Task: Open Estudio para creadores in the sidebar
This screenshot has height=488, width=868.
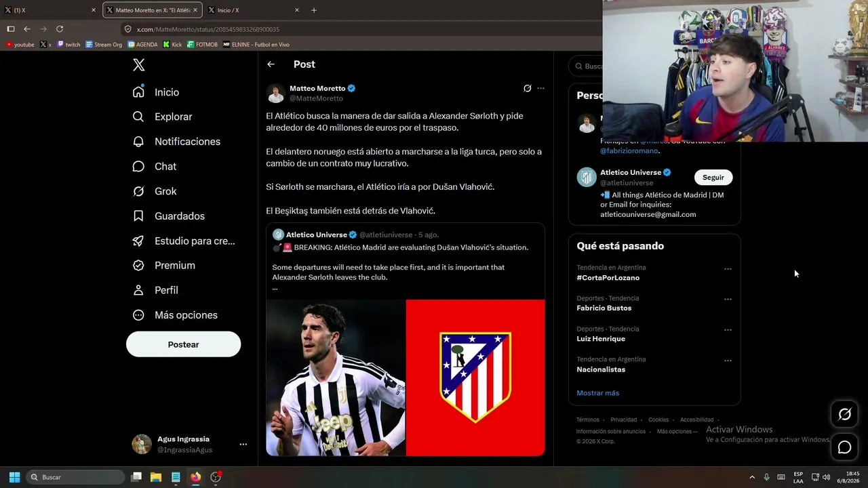Action: pos(184,241)
